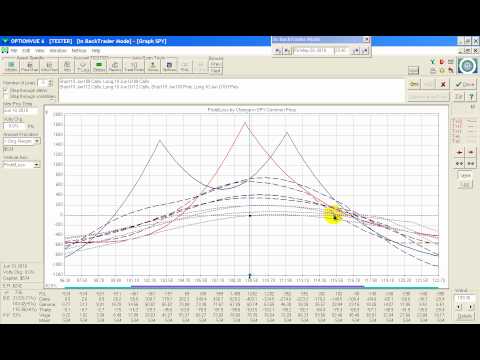Click the last step-forward button in BackTrader window
This screenshot has width=480, height=360.
point(364,51)
